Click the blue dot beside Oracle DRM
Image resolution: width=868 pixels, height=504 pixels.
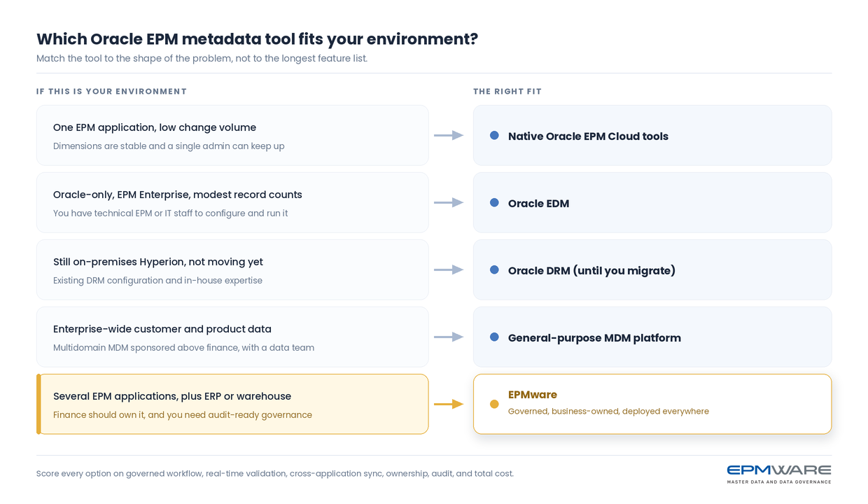pyautogui.click(x=494, y=270)
